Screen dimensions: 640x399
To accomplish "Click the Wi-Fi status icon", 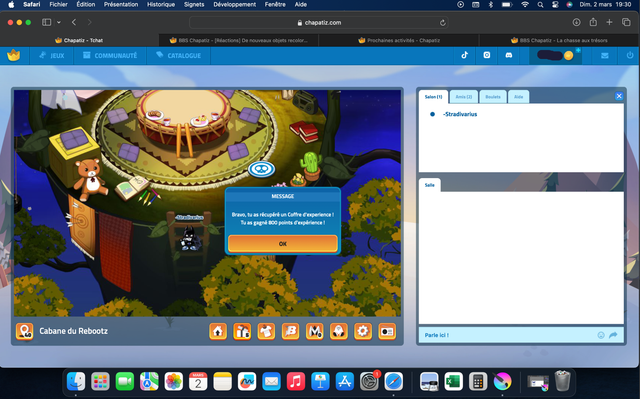I will click(525, 4).
